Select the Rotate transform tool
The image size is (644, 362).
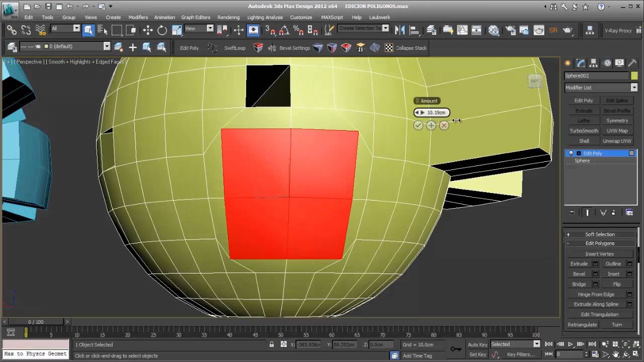(x=162, y=30)
